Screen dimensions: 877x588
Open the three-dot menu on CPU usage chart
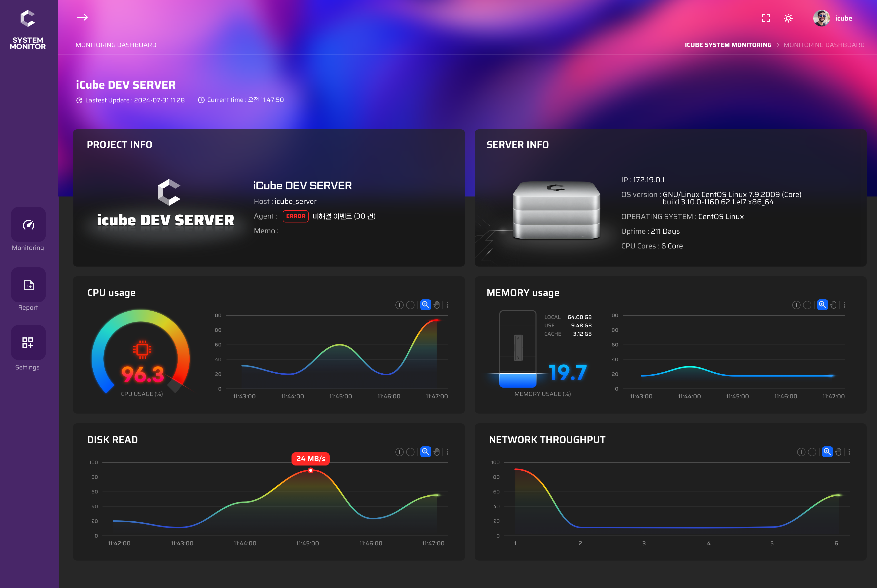pos(447,305)
